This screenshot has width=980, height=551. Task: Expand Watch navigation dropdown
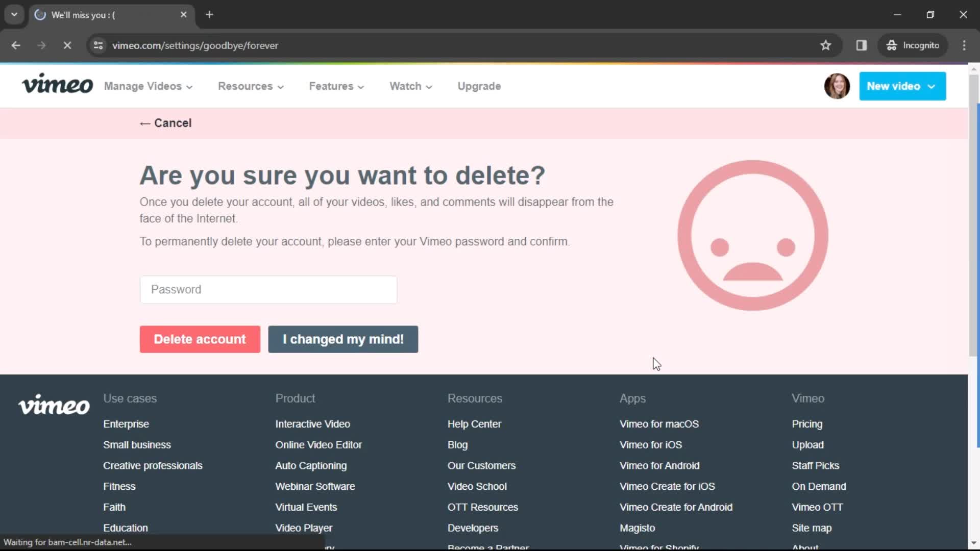click(x=410, y=86)
